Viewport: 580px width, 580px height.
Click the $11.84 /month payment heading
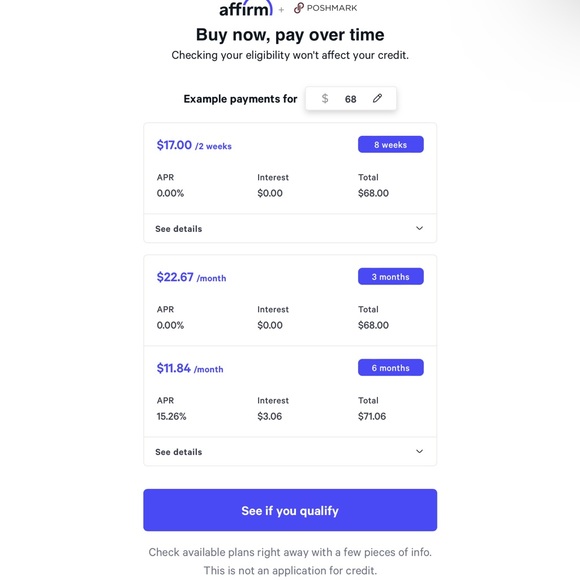click(x=190, y=368)
